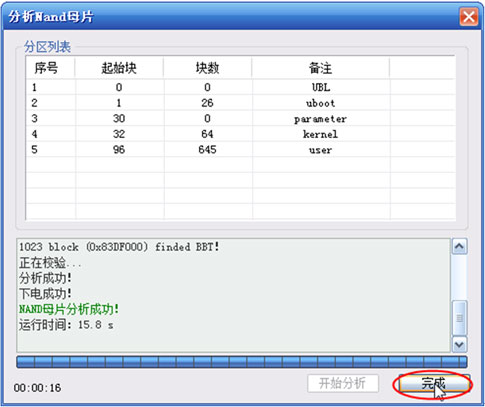The width and height of the screenshot is (485, 407).
Task: Click the 备注 column header
Action: 320,68
